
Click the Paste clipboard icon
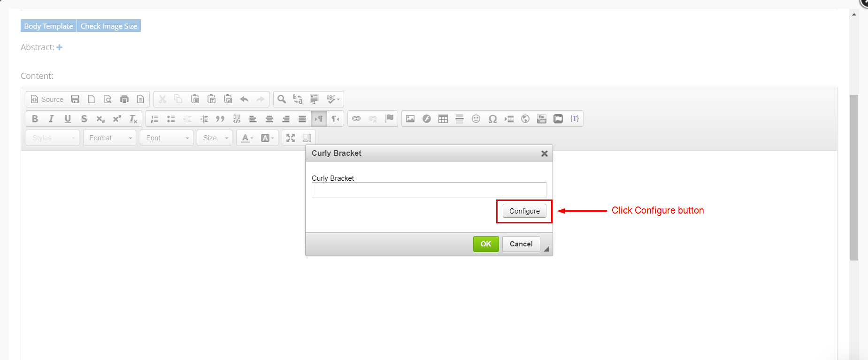195,100
